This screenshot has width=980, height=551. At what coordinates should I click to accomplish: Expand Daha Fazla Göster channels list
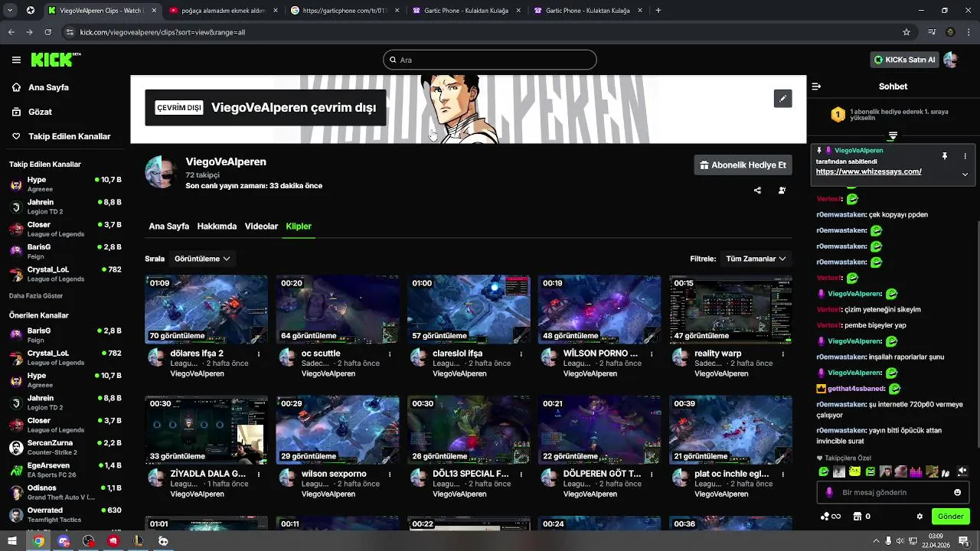(36, 295)
